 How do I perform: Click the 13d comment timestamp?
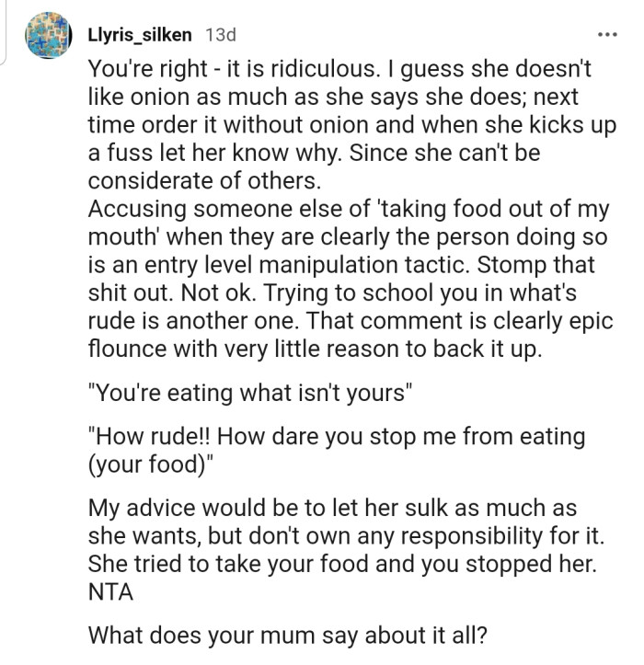coord(220,35)
